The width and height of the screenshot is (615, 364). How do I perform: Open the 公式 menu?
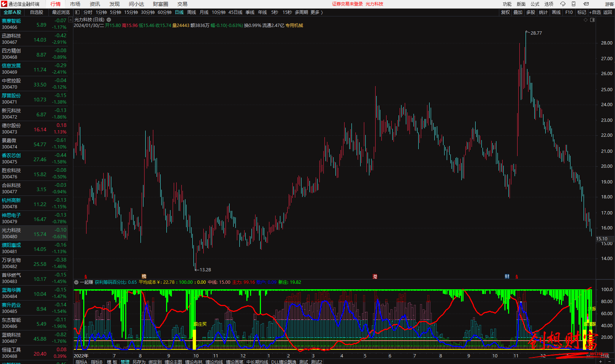pyautogui.click(x=535, y=4)
